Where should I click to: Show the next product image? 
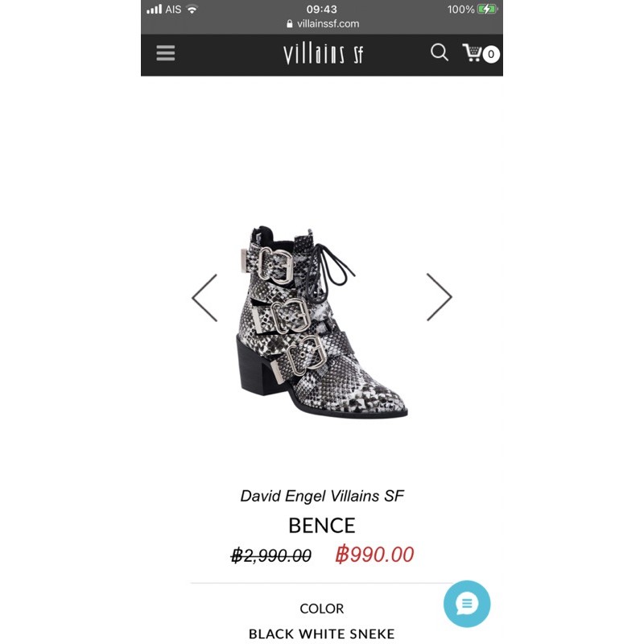(x=439, y=296)
